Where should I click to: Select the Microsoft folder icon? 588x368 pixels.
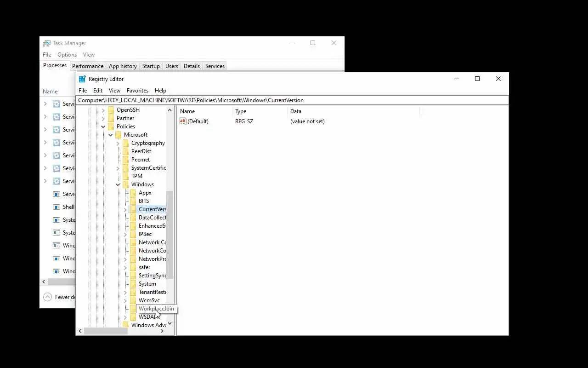118,135
